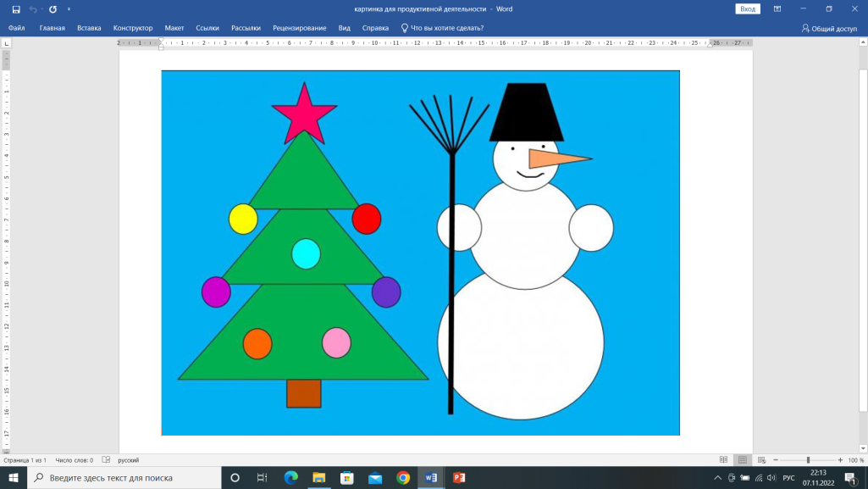This screenshot has width=868, height=489.
Task: Click the Общий доступ share button
Action: point(829,28)
